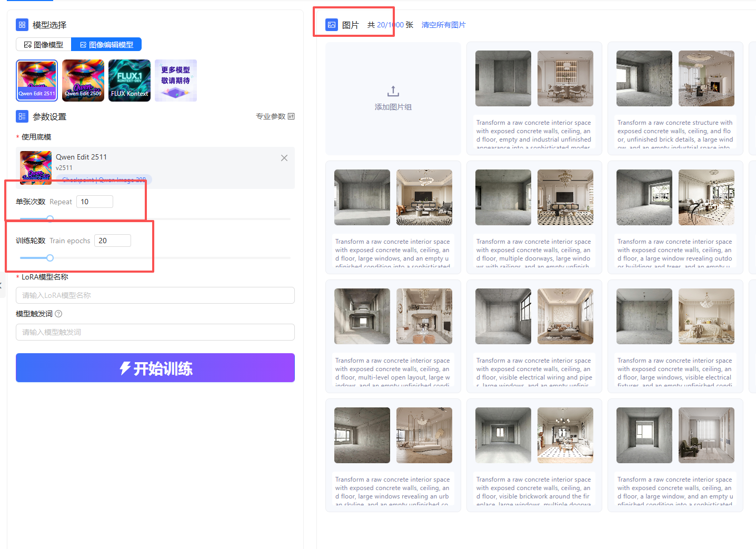Switch to the 图像编辑模型 tab
Viewport: 756px width, 549px height.
[x=106, y=45]
